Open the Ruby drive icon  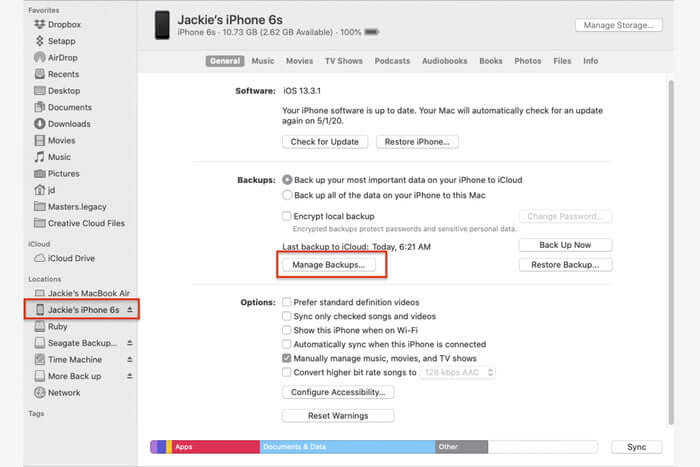tap(40, 326)
